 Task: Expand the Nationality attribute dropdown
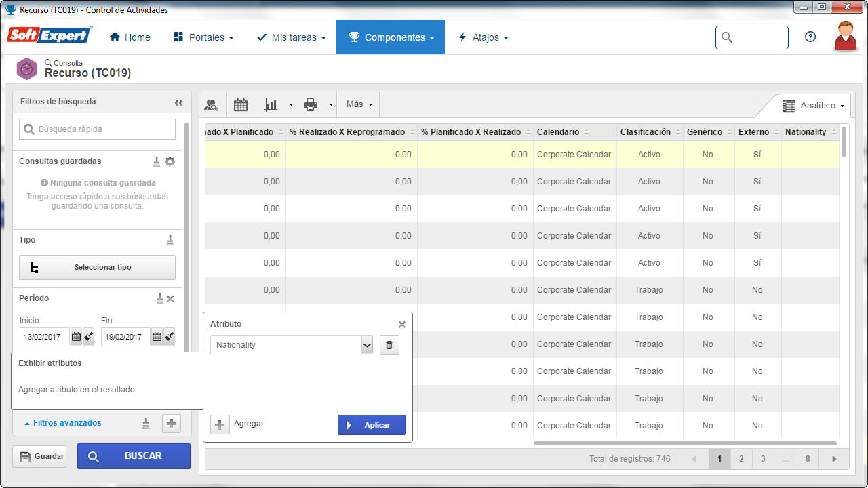(367, 345)
